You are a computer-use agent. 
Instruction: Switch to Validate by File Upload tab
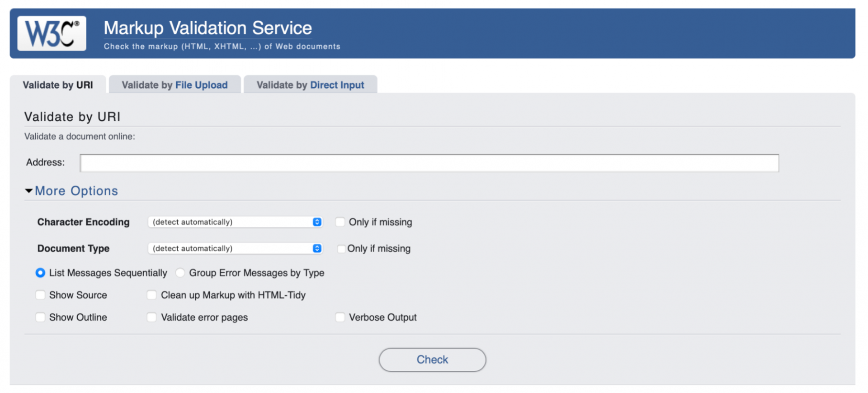tap(175, 85)
